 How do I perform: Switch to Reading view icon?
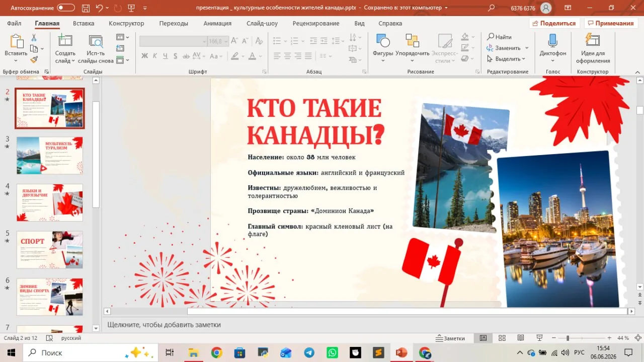[520, 338]
